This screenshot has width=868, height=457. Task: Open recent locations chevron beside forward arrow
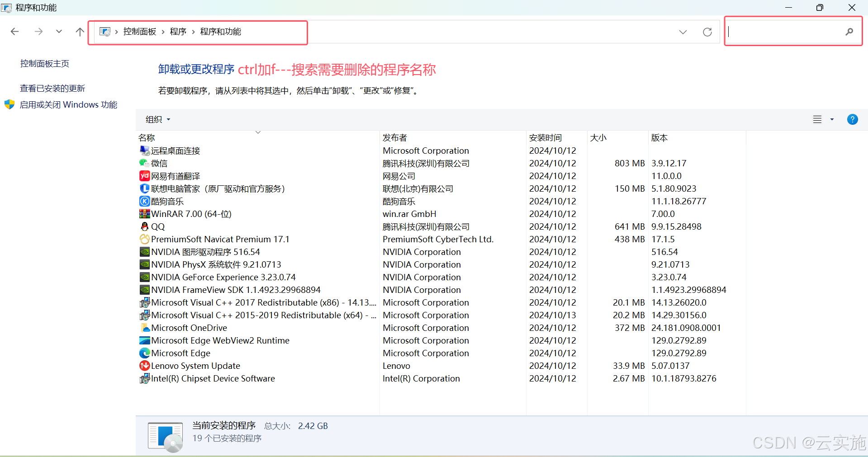pos(59,31)
